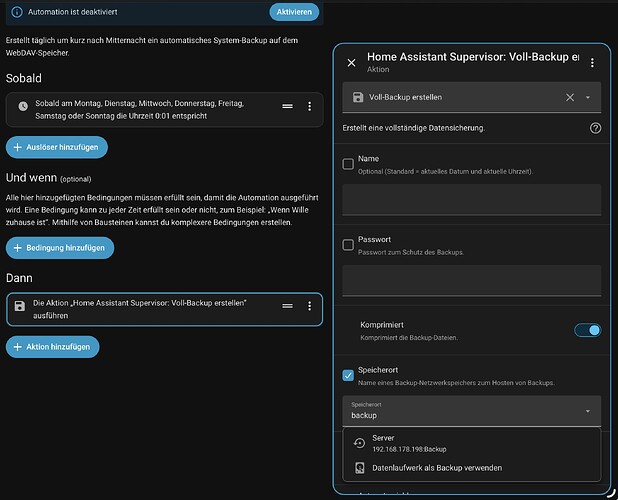Click the info icon beside Automation ist deaktiviert
The width and height of the screenshot is (618, 500).
click(17, 12)
